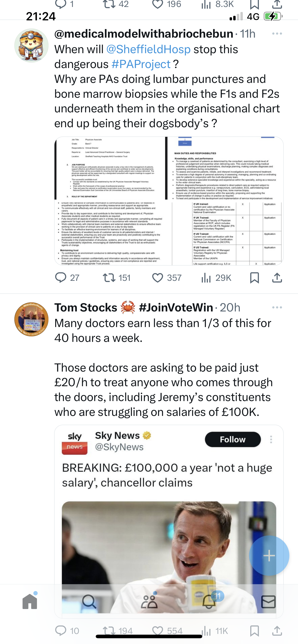Open the quoted Sky News tweet menu
The height and width of the screenshot is (644, 298).
click(x=271, y=439)
